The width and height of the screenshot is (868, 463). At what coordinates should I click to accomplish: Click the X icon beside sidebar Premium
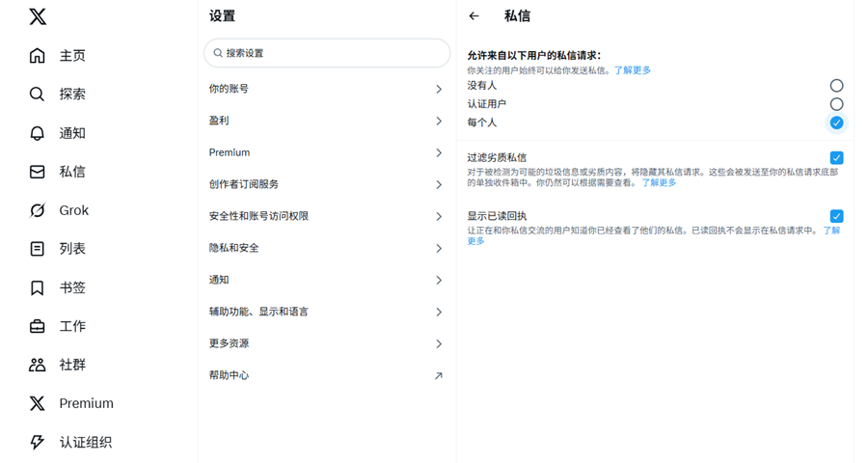(x=37, y=403)
